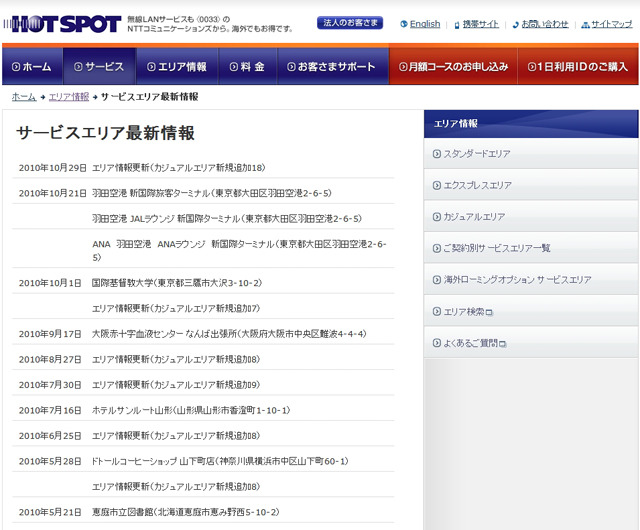640x530 pixels.
Task: Open the 料金 nav tab
Action: point(248,66)
